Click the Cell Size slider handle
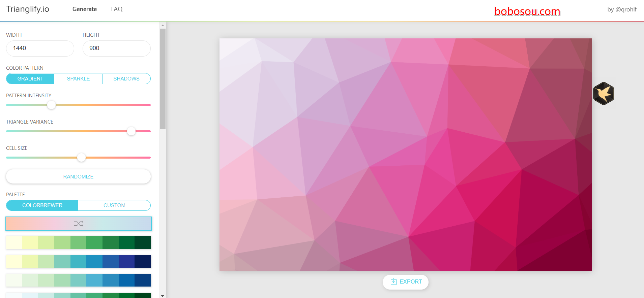The height and width of the screenshot is (298, 644). 81,158
